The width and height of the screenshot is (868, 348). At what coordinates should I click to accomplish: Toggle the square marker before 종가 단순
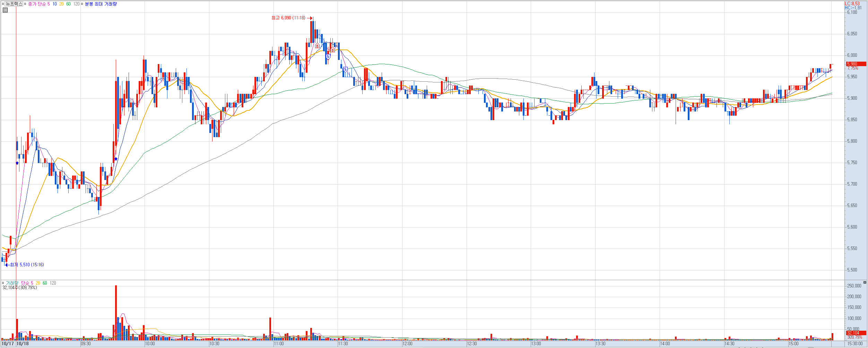point(25,4)
